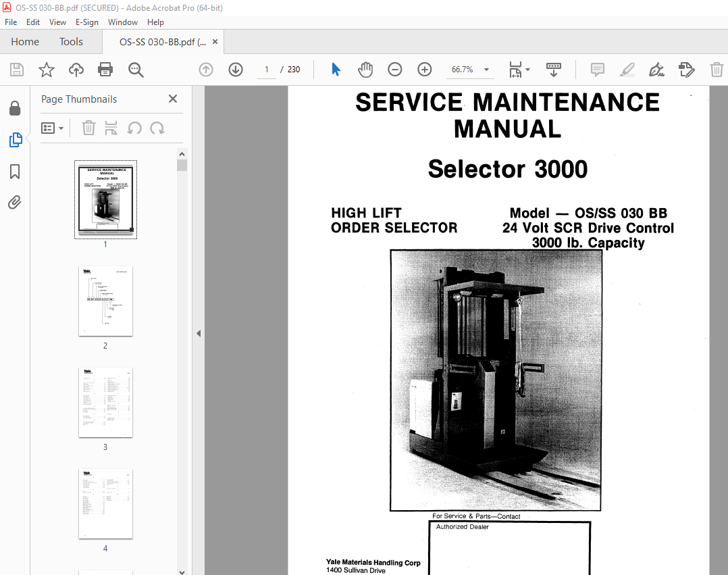728x575 pixels.
Task: Open the zoom level dropdown arrow
Action: 486,70
